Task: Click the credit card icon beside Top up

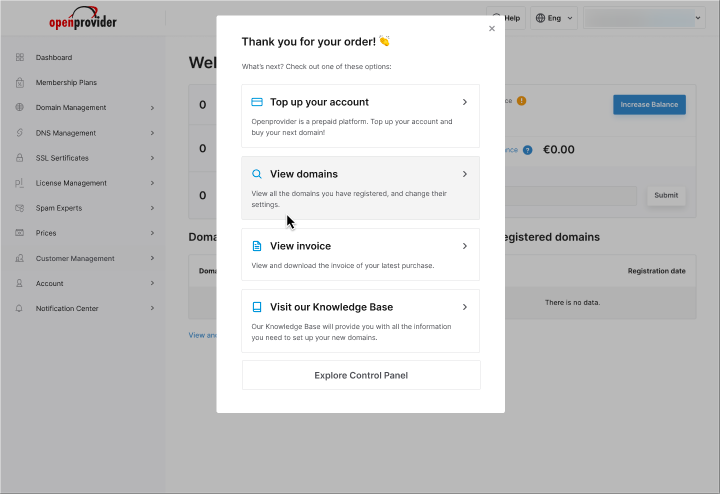Action: [x=257, y=102]
